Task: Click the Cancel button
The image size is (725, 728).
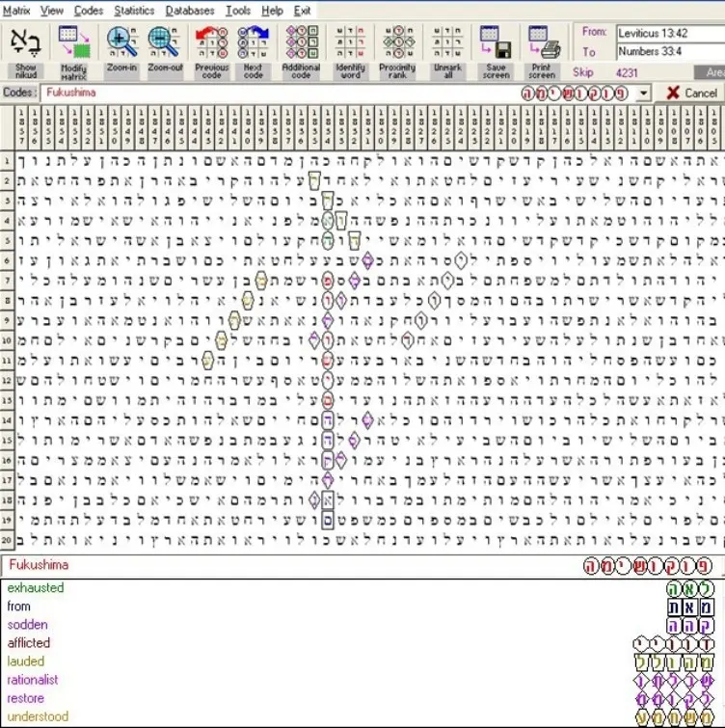Action: pos(691,94)
